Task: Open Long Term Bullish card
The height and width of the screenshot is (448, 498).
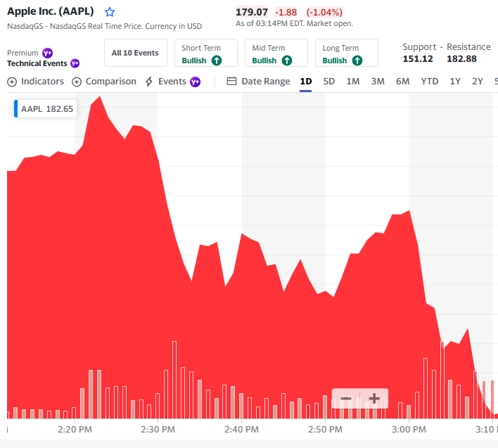Action: tap(347, 53)
